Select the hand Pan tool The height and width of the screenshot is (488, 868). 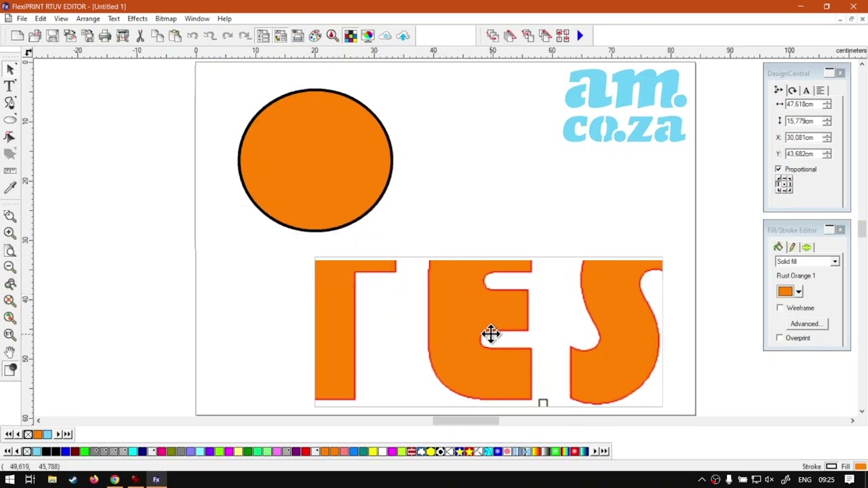pos(10,352)
